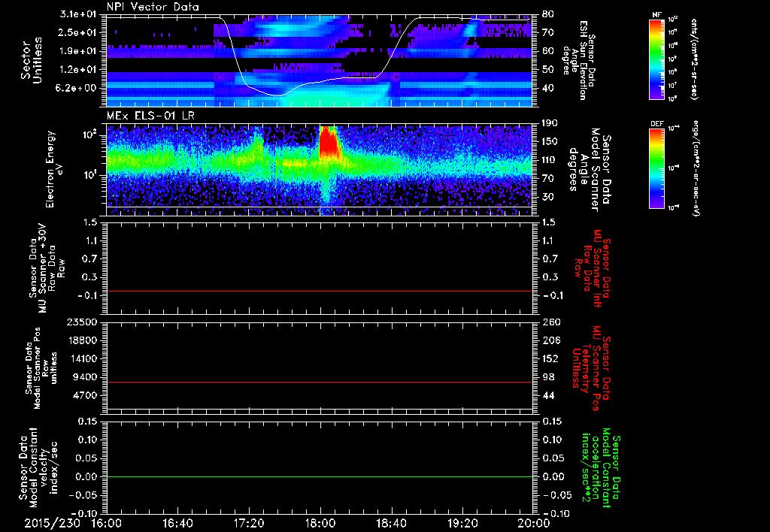Click the NF color bar
770x532 pixels.
tap(656, 59)
